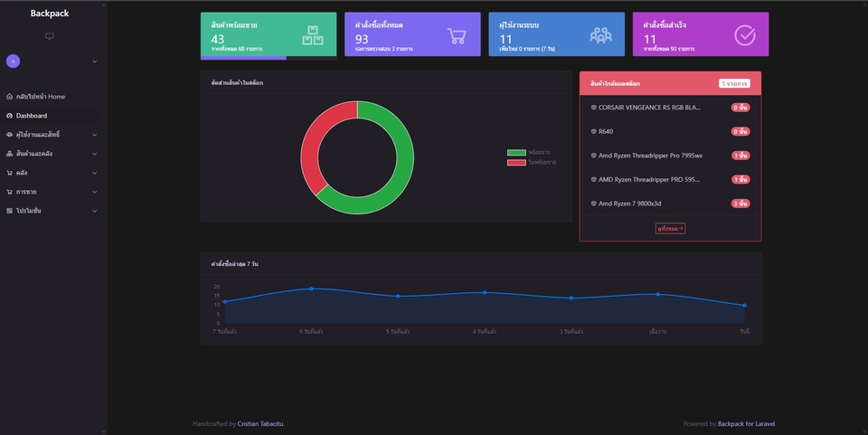The height and width of the screenshot is (435, 868).
Task: Click the users group icon on blue card
Action: click(600, 35)
